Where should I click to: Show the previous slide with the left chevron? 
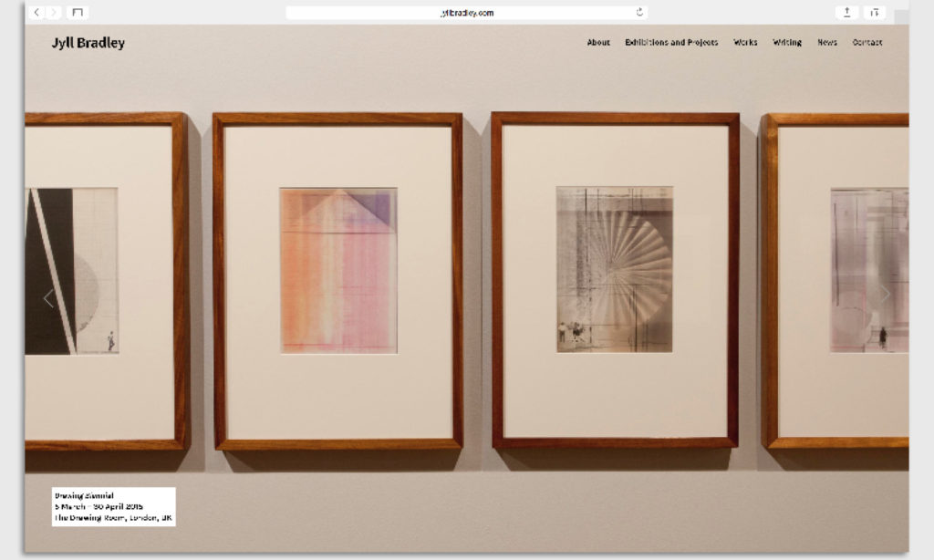pos(49,298)
